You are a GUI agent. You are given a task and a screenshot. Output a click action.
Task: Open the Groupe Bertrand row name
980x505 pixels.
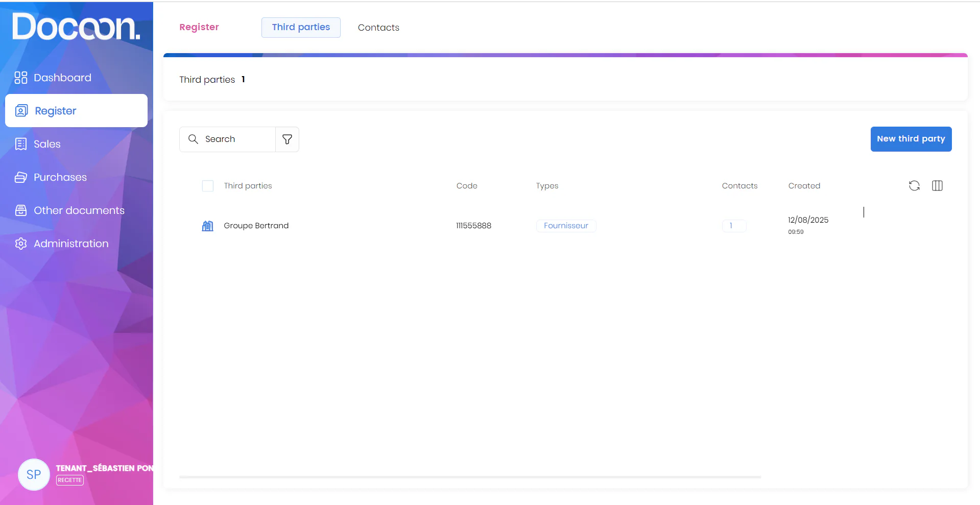click(256, 226)
